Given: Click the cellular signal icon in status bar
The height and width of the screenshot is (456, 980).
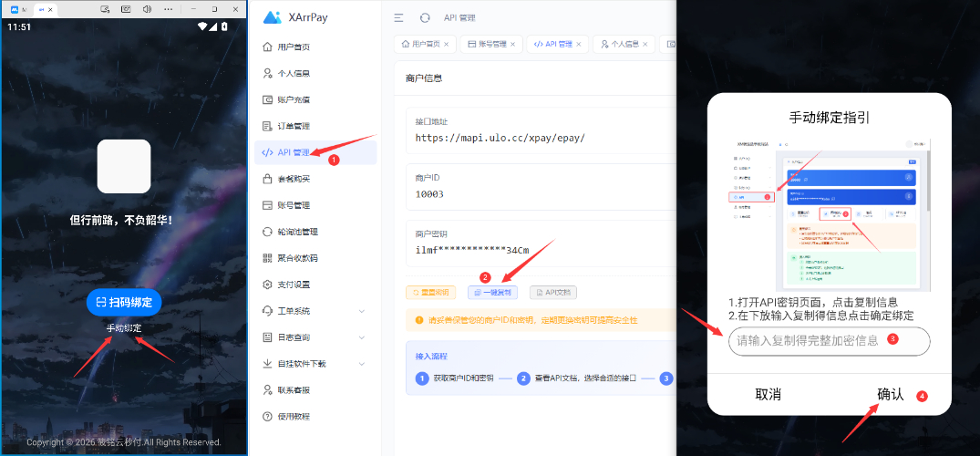Looking at the screenshot, I should pos(213,26).
